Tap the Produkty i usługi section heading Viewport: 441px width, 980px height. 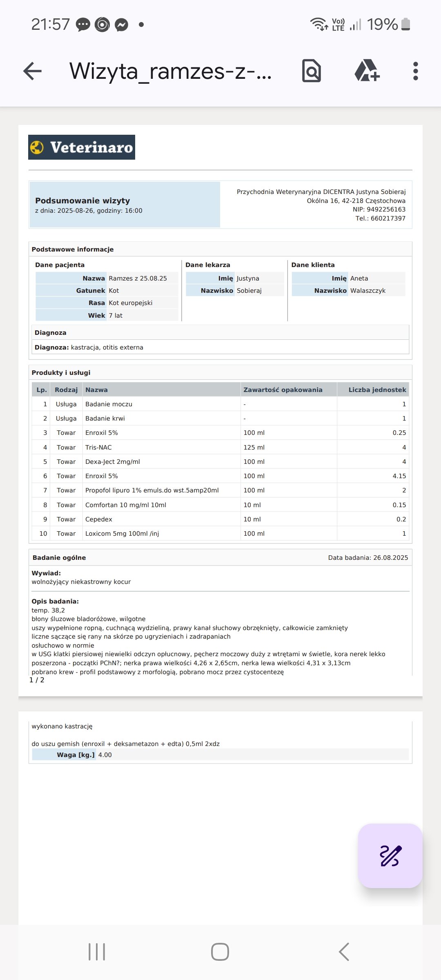coord(61,373)
